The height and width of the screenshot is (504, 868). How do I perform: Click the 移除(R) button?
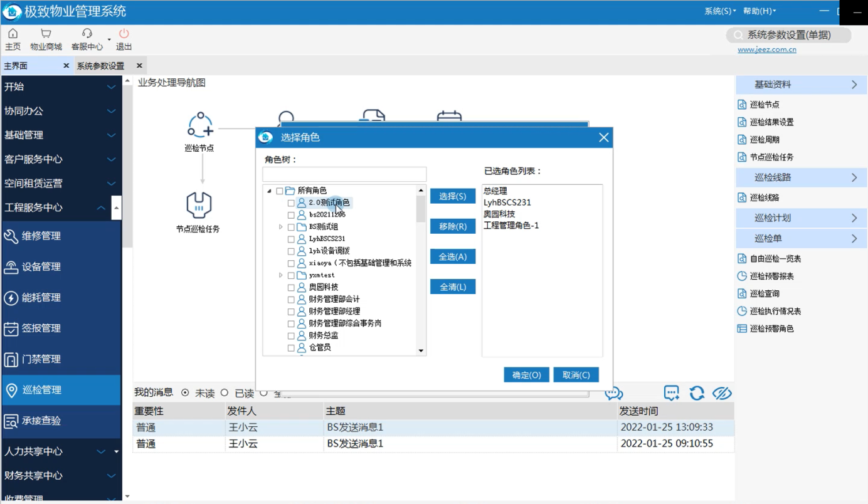[453, 226]
